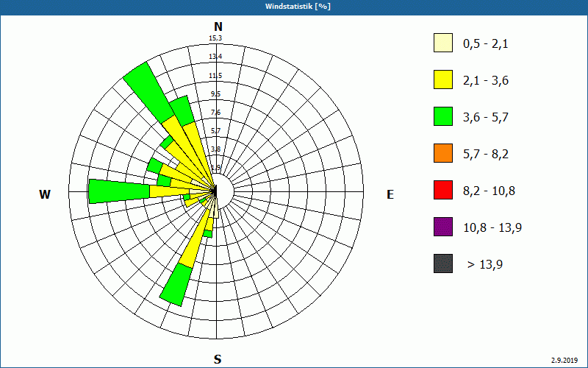Click the 13,4 radial axis value
Viewport: 588px width, 368px height.
pyautogui.click(x=215, y=57)
